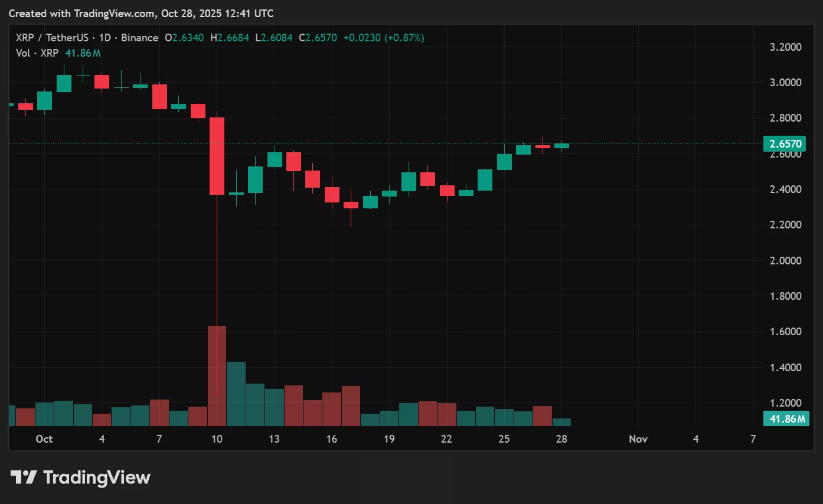823x504 pixels.
Task: Click the volume readout 41.86M on price scale
Action: pos(785,418)
